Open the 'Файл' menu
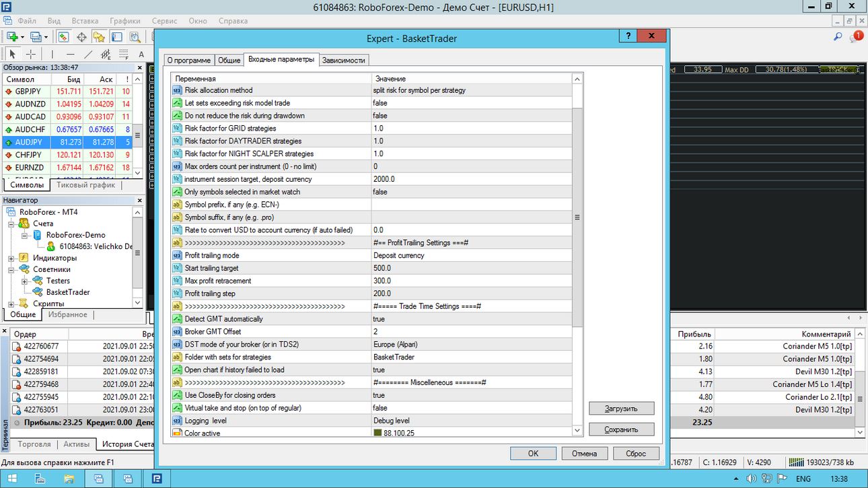The image size is (868, 488). (28, 21)
